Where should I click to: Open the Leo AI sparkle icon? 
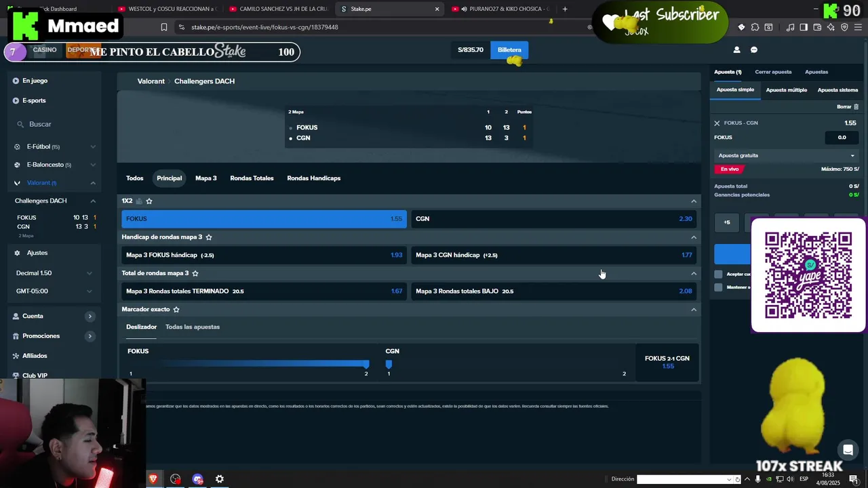point(831,27)
